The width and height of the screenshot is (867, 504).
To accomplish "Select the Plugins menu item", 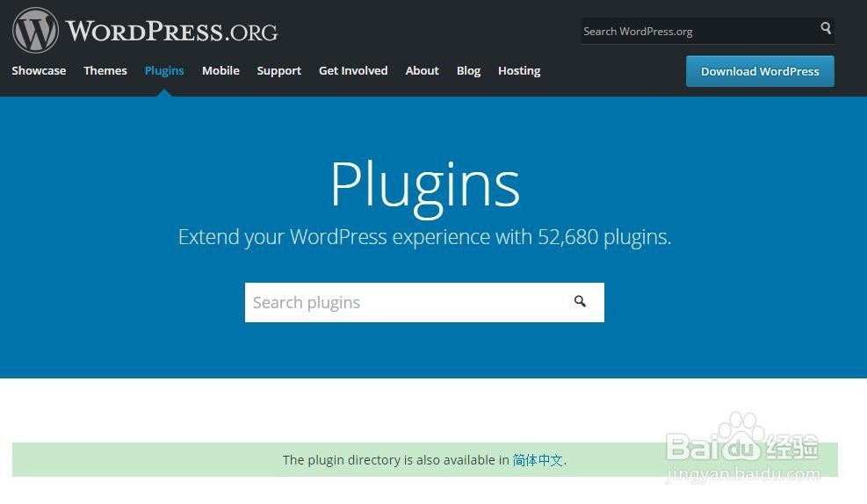I will click(x=164, y=71).
